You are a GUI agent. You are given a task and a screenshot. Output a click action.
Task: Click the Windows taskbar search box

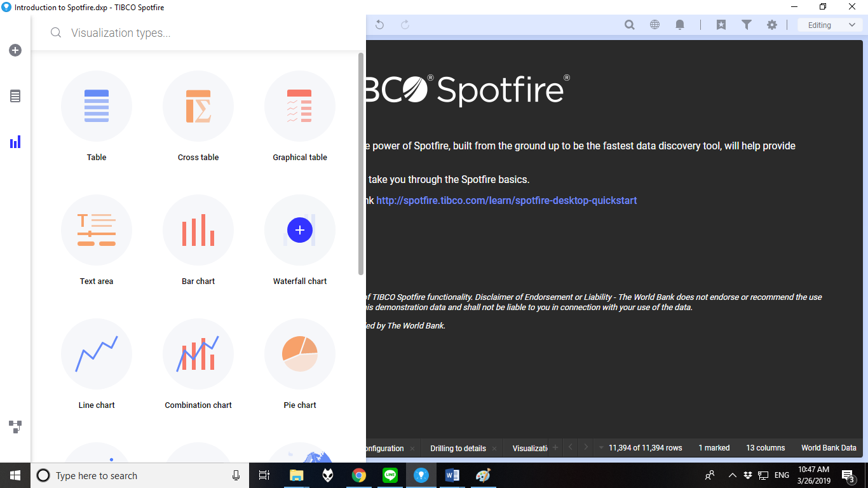pos(140,475)
